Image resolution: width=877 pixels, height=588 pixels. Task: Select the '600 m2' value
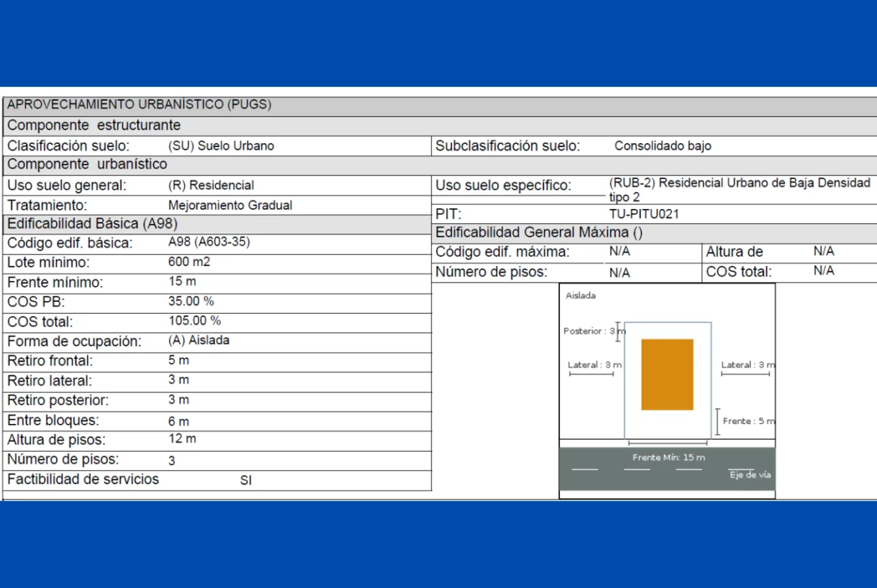coord(189,261)
